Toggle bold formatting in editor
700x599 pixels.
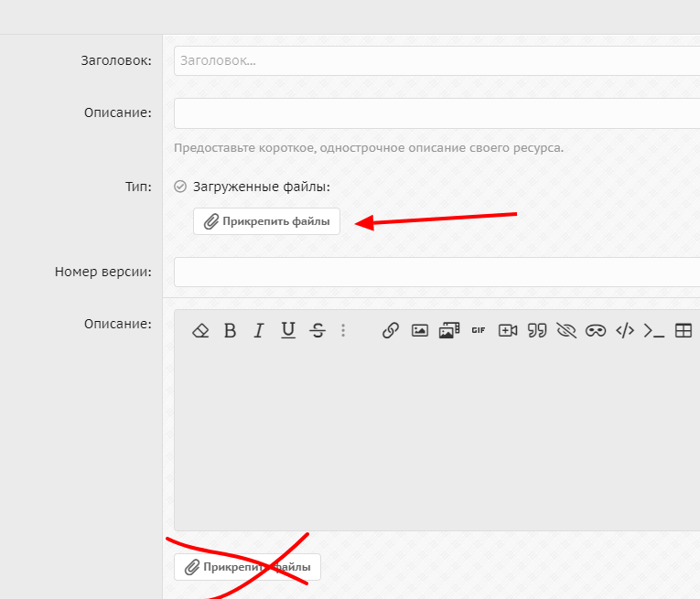[x=230, y=330]
